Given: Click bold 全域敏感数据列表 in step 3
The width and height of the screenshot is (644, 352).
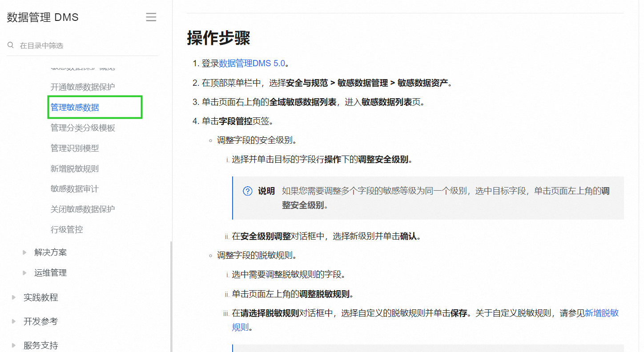Looking at the screenshot, I should click(x=303, y=102).
